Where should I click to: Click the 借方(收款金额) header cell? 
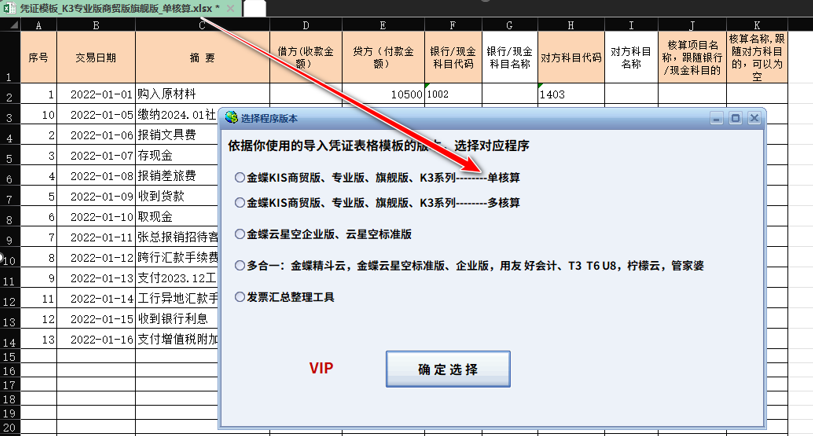coord(306,58)
